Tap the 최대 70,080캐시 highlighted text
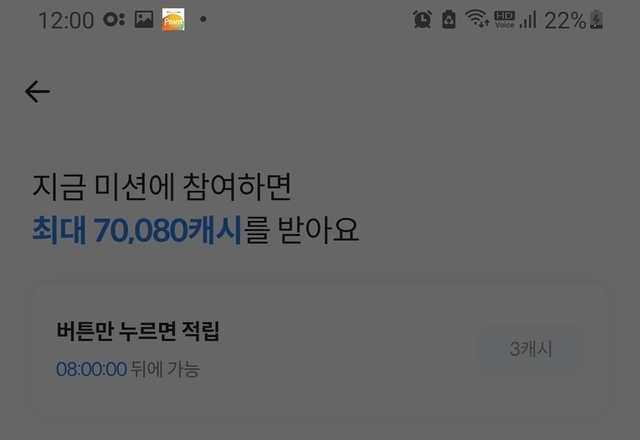This screenshot has height=440, width=640. (137, 230)
